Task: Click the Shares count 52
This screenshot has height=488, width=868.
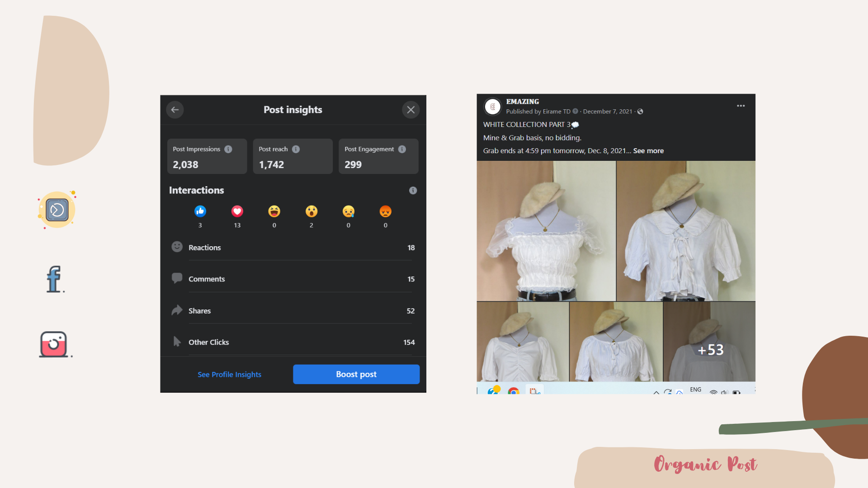Action: (x=410, y=311)
